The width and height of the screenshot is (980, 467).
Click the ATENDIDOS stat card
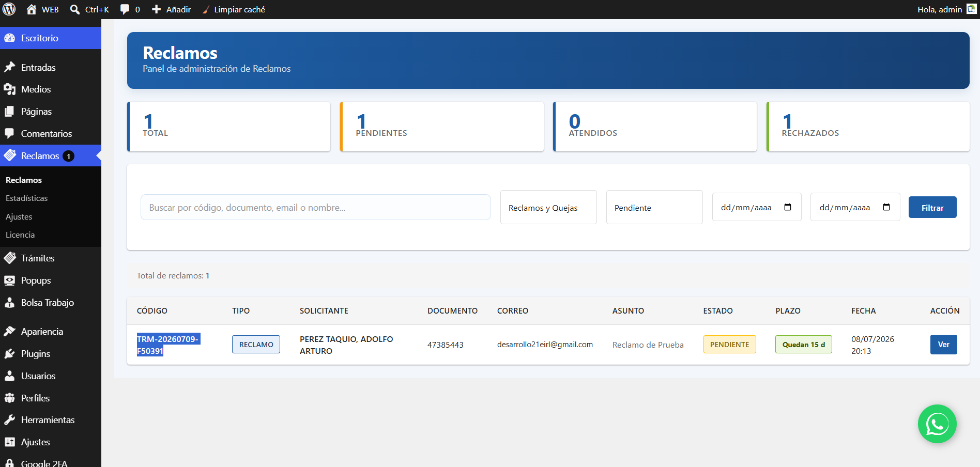[x=655, y=127]
